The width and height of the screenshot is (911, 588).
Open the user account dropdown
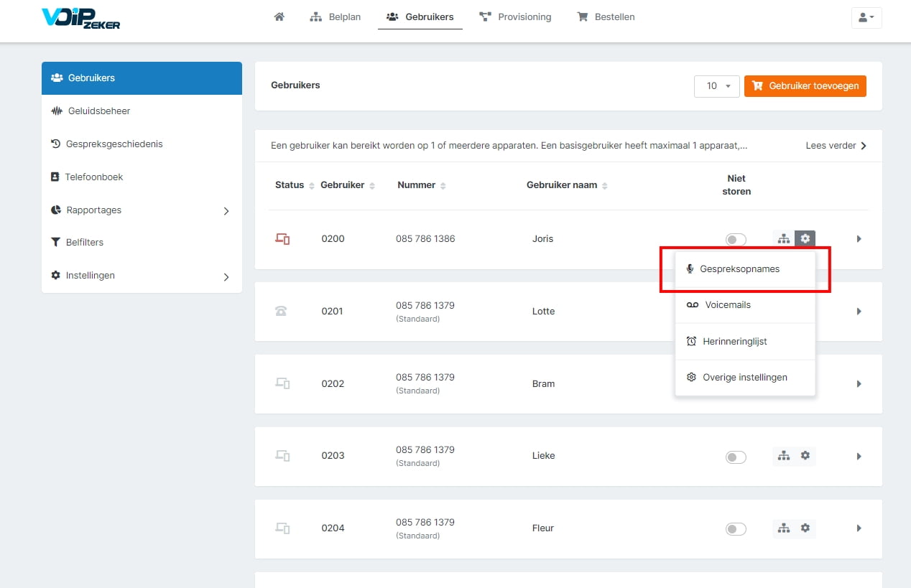866,17
